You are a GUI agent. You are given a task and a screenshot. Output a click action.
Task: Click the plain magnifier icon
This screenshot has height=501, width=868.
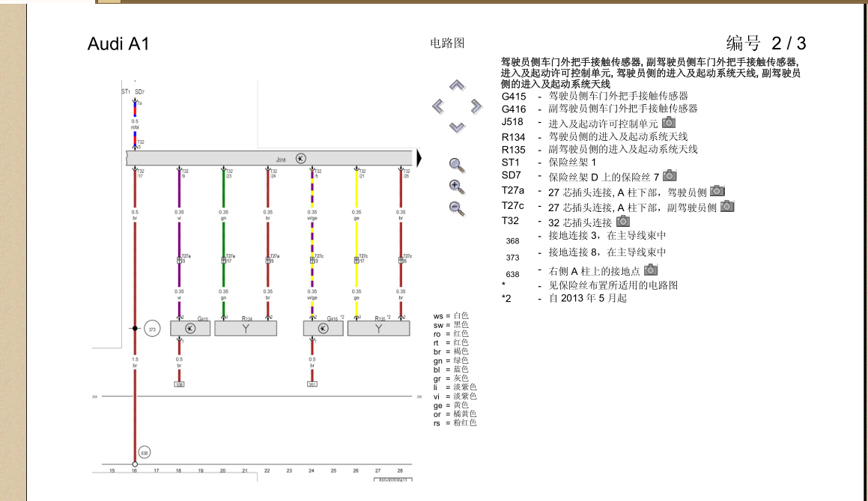click(457, 165)
